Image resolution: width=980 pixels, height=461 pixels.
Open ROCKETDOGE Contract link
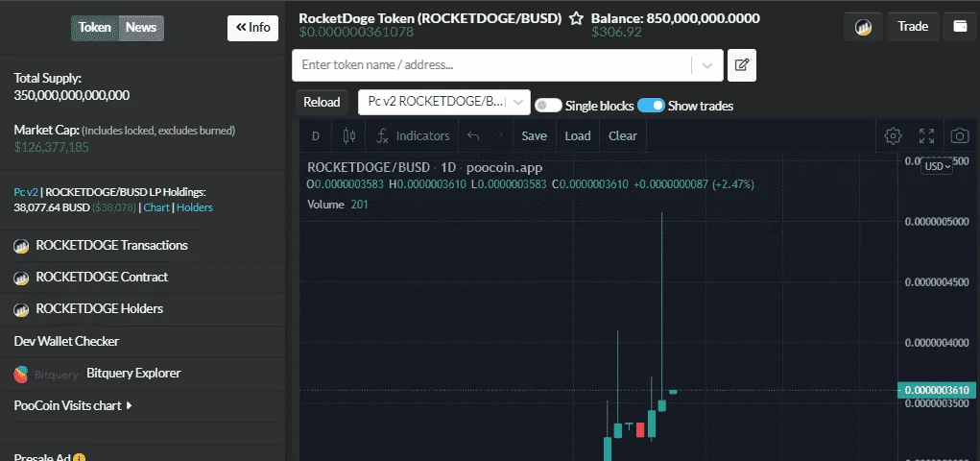pos(102,277)
